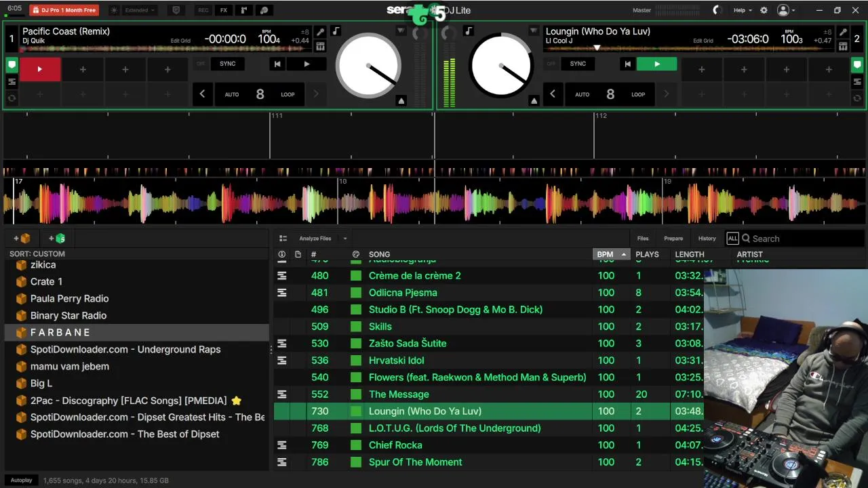The height and width of the screenshot is (488, 868).
Task: Add new crate icon
Action: [22, 238]
